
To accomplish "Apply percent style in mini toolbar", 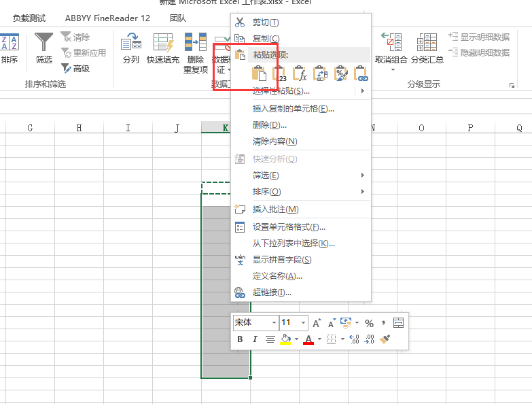I will (369, 323).
